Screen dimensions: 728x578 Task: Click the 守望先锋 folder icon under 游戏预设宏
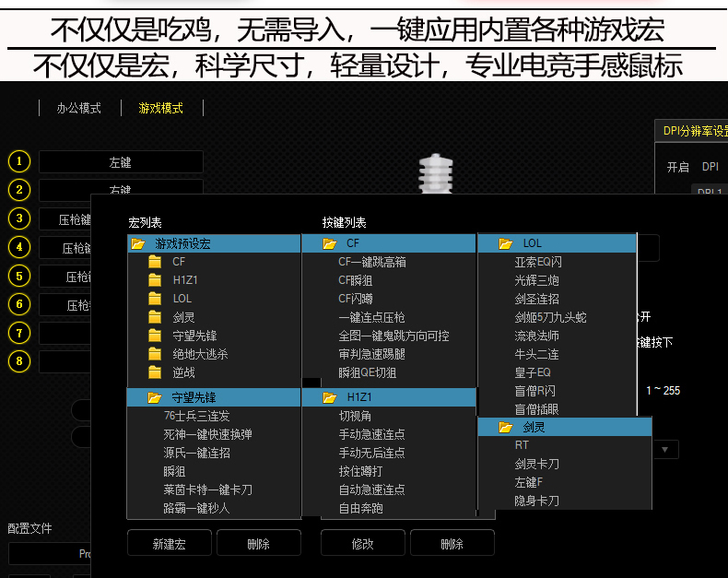[x=155, y=336]
